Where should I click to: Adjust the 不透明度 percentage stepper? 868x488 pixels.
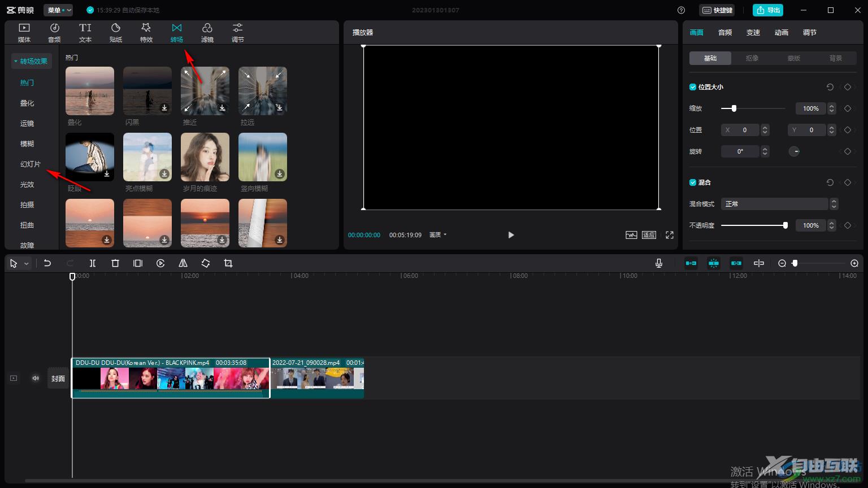(x=832, y=225)
